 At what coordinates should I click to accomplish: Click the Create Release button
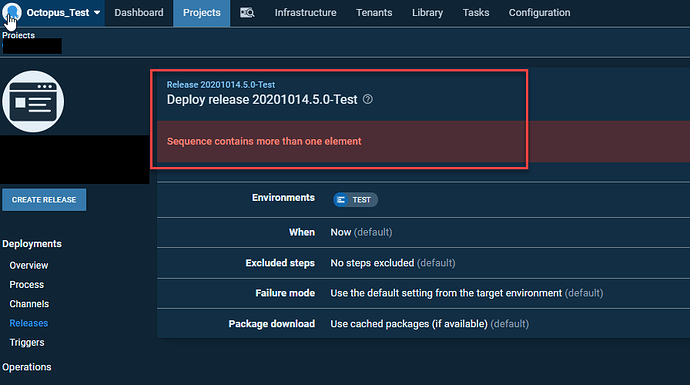tap(44, 200)
